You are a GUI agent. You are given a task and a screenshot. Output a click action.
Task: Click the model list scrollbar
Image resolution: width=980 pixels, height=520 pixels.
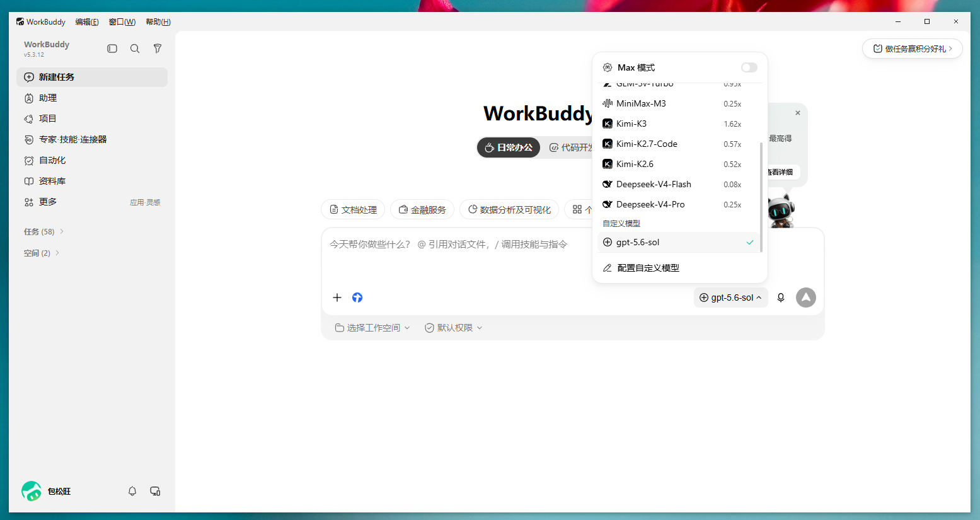pyautogui.click(x=761, y=197)
